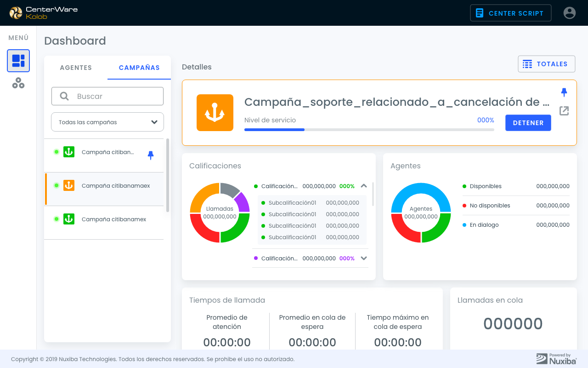This screenshot has height=368, width=588.
Task: Click the Nuxiba logo in footer
Action: [556, 359]
